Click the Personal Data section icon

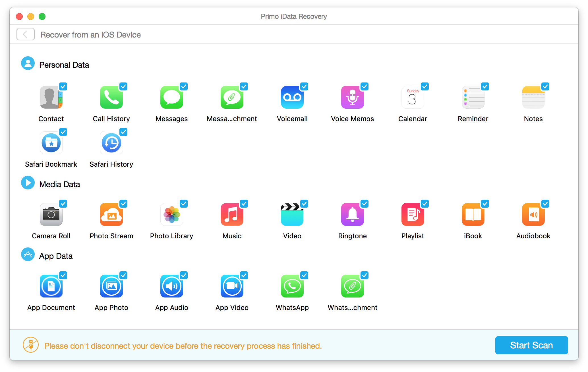28,63
